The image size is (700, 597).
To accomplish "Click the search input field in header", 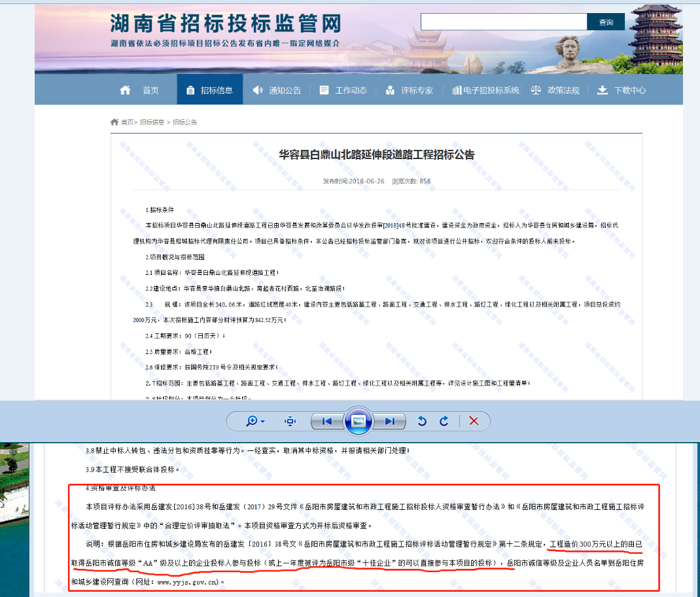I will 503,22.
